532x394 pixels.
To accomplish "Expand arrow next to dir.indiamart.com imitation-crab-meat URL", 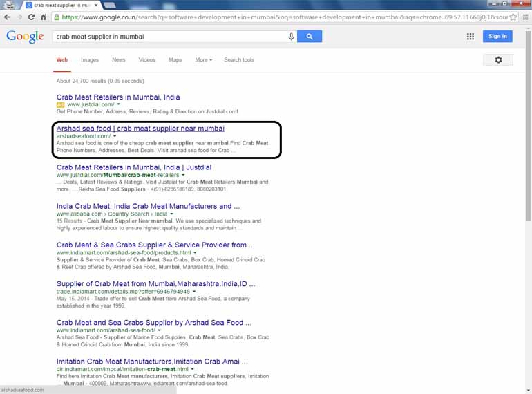I will click(x=192, y=369).
